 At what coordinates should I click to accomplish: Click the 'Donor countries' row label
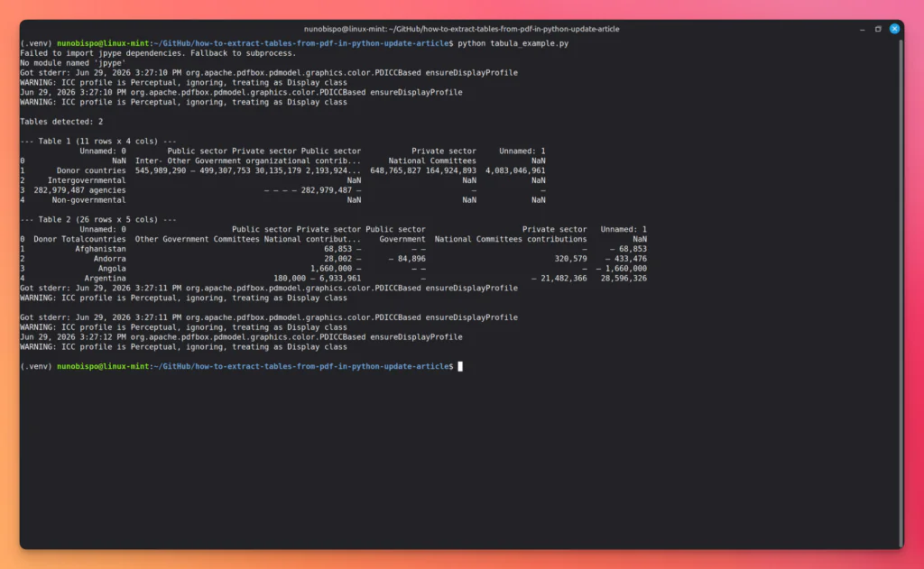click(x=91, y=170)
